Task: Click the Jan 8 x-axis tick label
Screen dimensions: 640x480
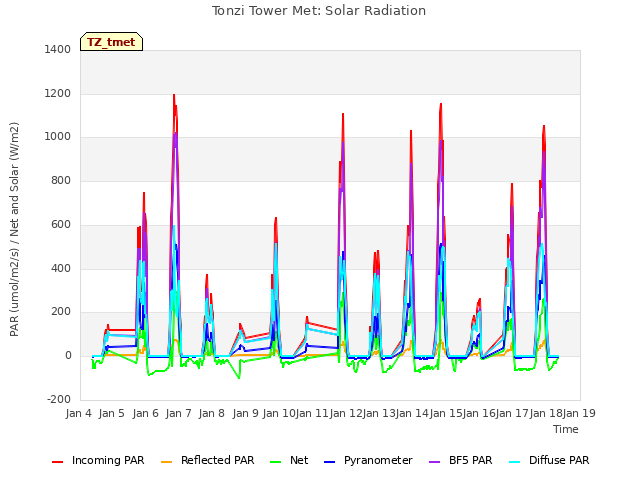Action: (x=212, y=413)
